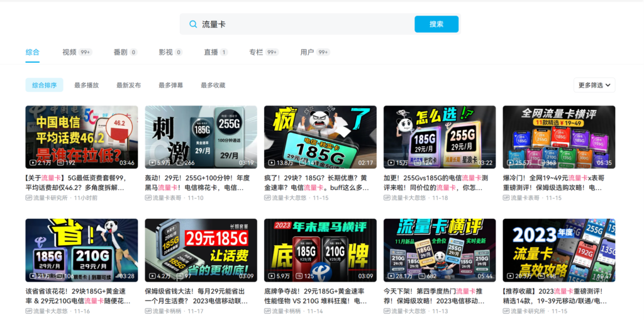The height and width of the screenshot is (320, 644).
Task: Click play count icon showing 13.8万
Action: click(271, 163)
